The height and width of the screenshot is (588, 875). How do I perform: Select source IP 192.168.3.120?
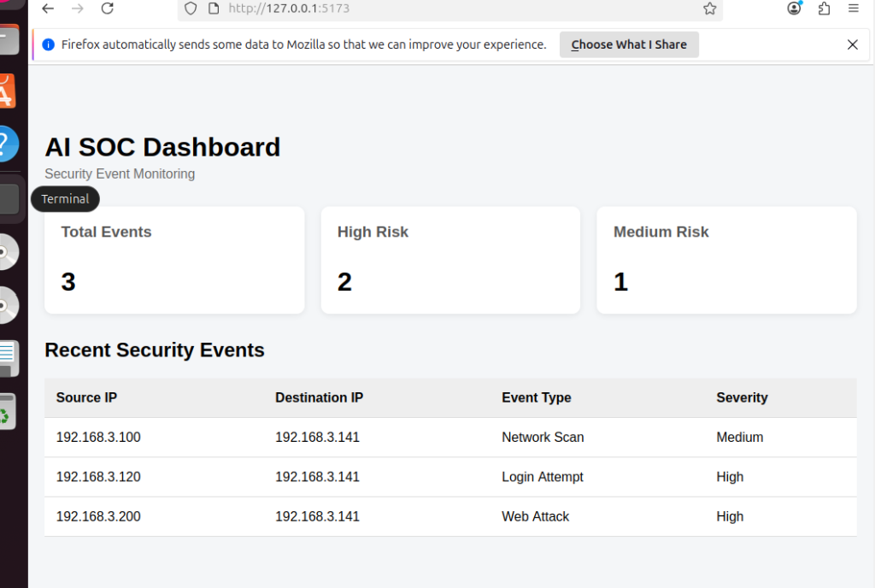(x=98, y=477)
